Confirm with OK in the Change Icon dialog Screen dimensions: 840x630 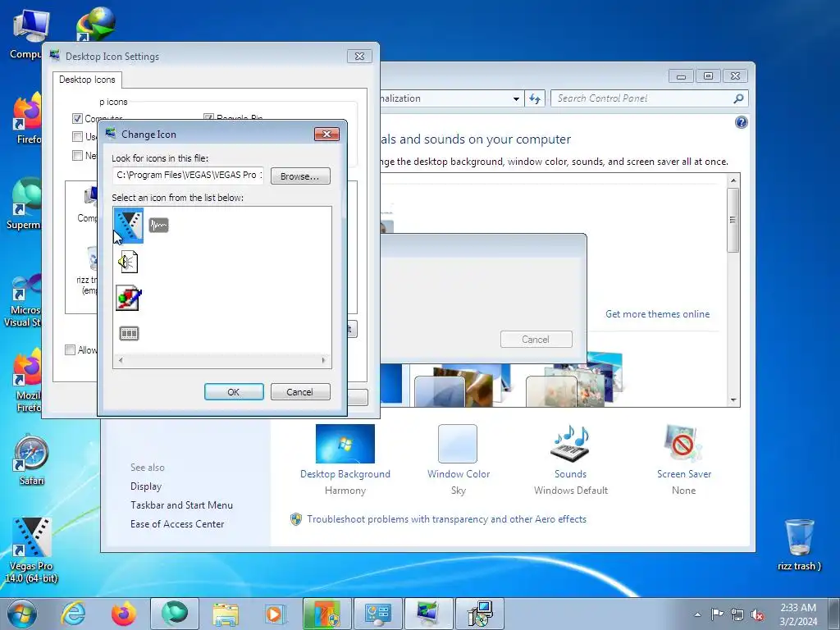[234, 391]
